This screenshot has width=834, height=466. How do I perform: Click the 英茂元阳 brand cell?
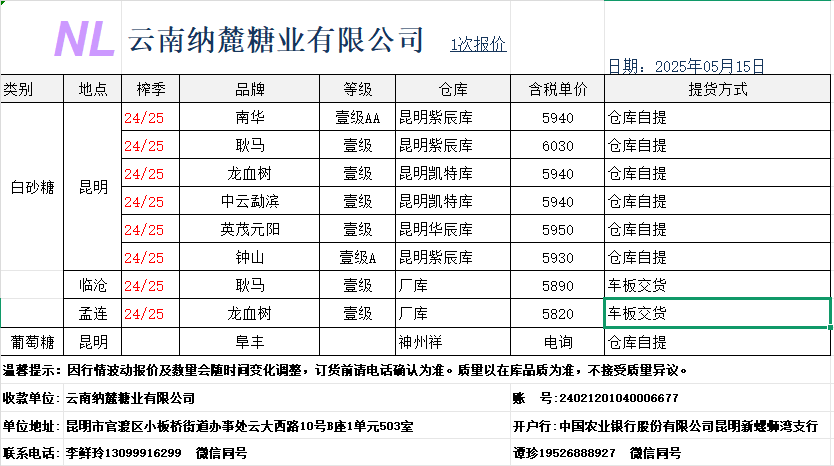(250, 229)
